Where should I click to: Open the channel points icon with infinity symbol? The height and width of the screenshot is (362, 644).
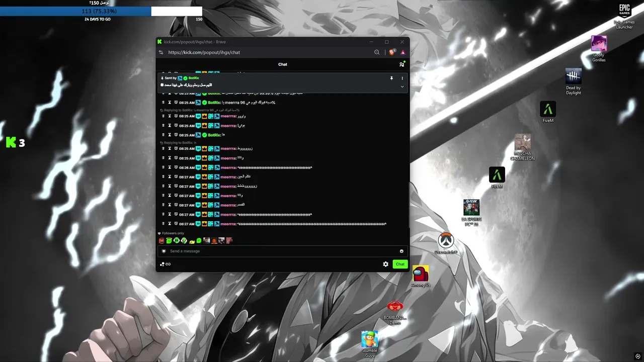coord(165,264)
